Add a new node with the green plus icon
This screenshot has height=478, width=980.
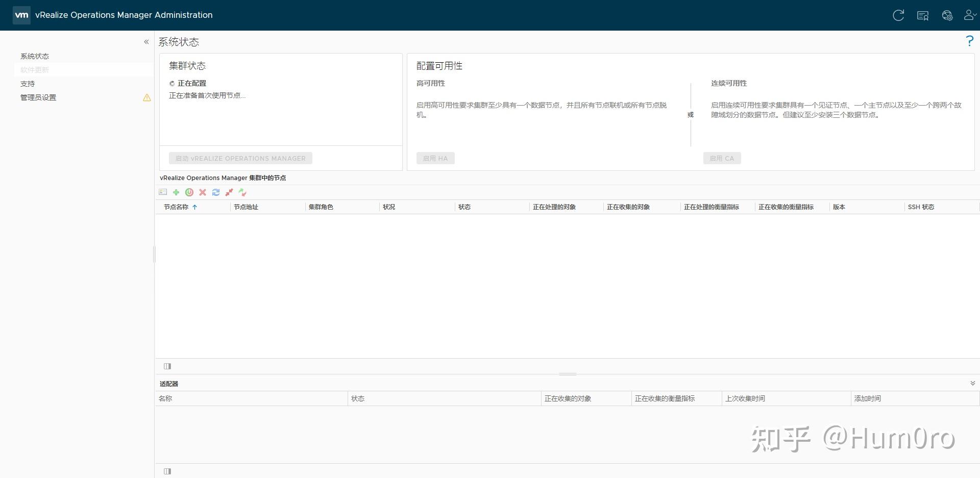pos(176,192)
